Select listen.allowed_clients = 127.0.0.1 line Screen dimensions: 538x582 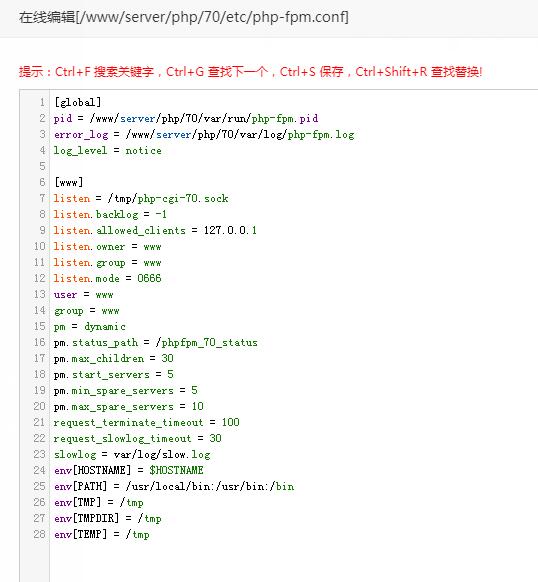click(155, 230)
